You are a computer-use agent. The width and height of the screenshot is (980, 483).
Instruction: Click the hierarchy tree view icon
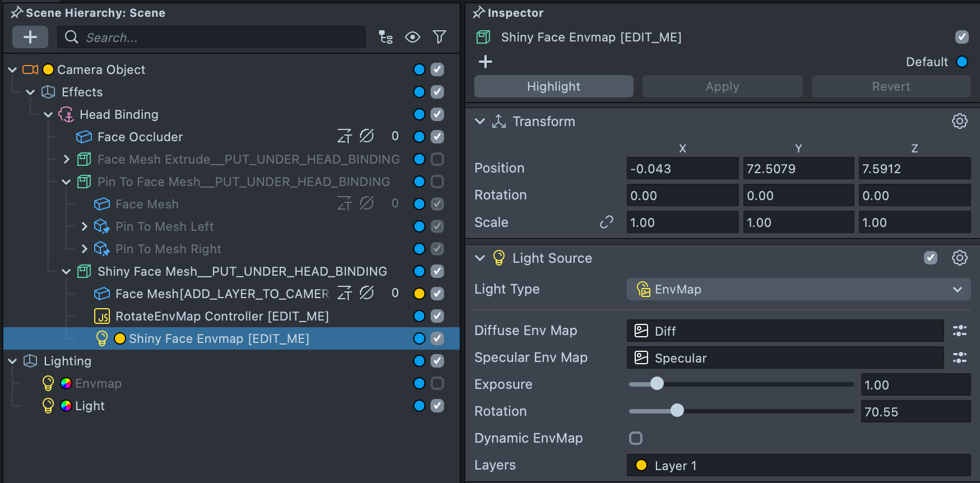386,38
